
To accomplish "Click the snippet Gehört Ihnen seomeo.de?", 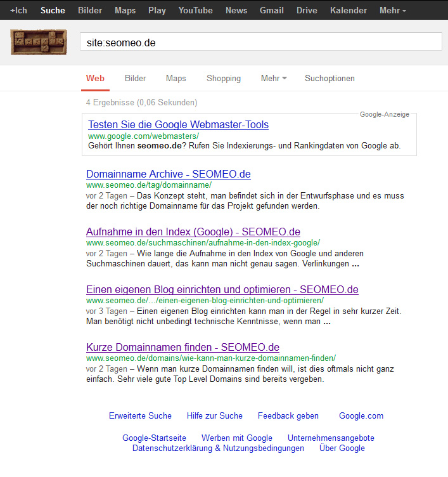I will click(x=245, y=146).
